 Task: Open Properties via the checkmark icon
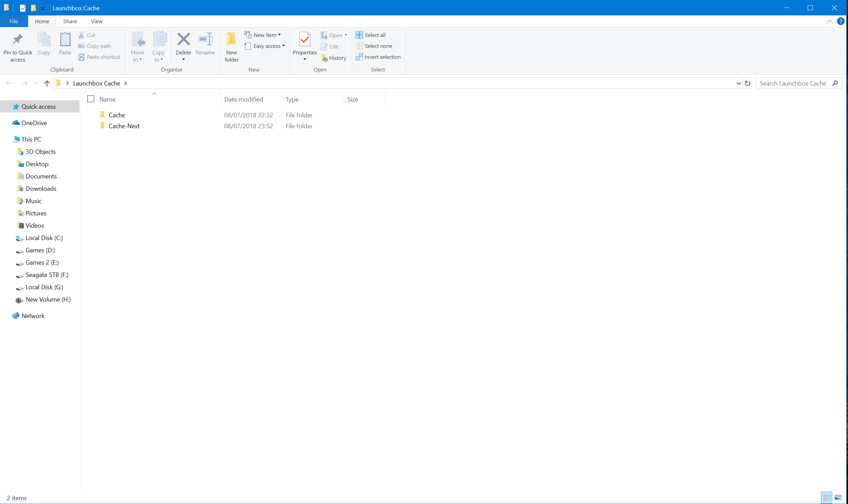click(x=304, y=40)
